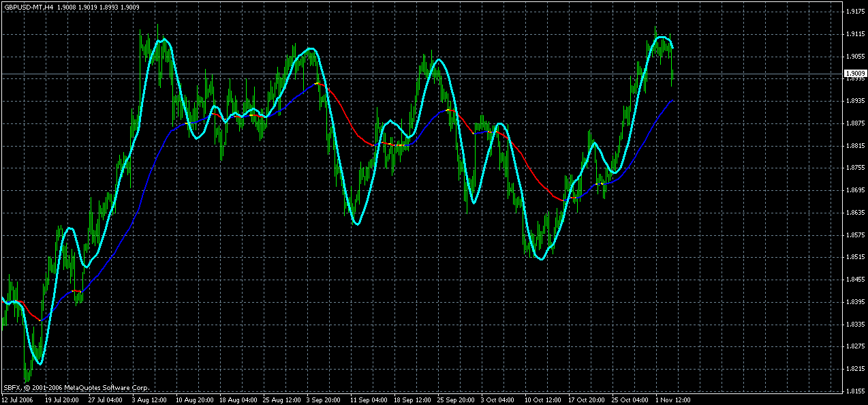This screenshot has height=405, width=868.
Task: Click the 10 Oct 12:00 time label
Action: click(x=543, y=400)
